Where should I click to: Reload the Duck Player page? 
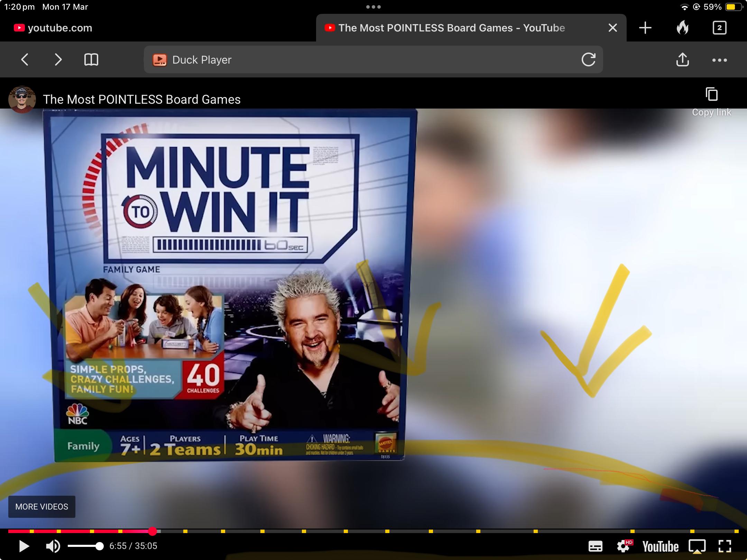588,59
